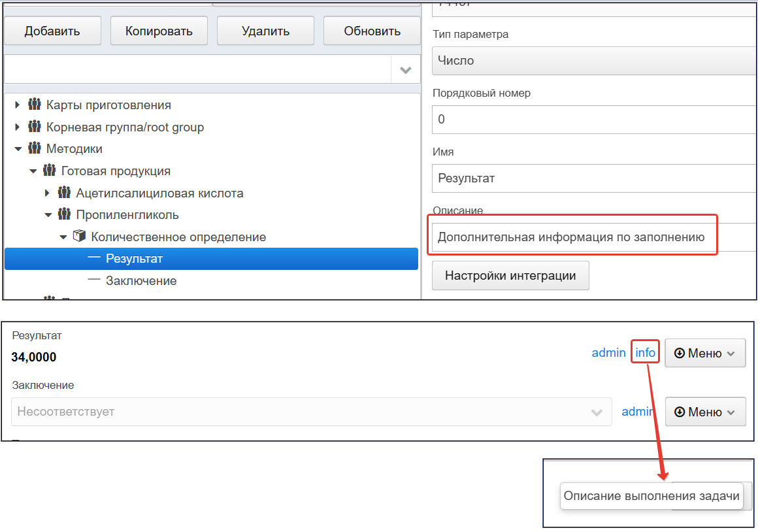
Task: Collapse the Методики tree node
Action: pyautogui.click(x=18, y=149)
